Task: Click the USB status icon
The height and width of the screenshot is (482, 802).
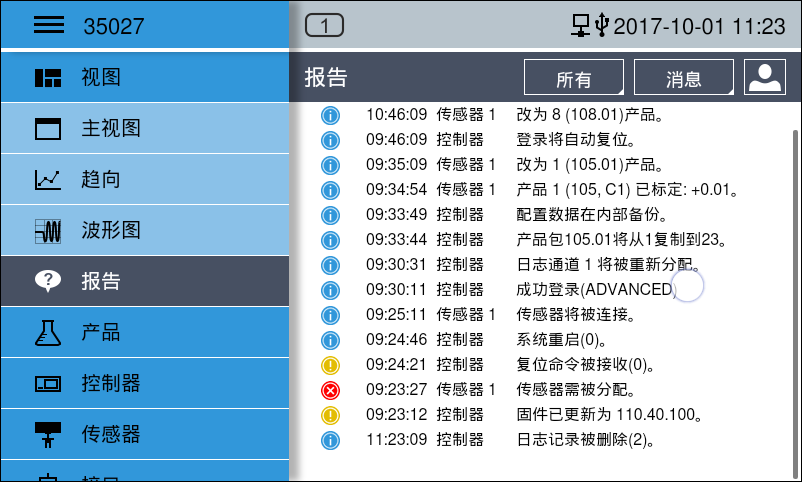Action: pyautogui.click(x=601, y=26)
